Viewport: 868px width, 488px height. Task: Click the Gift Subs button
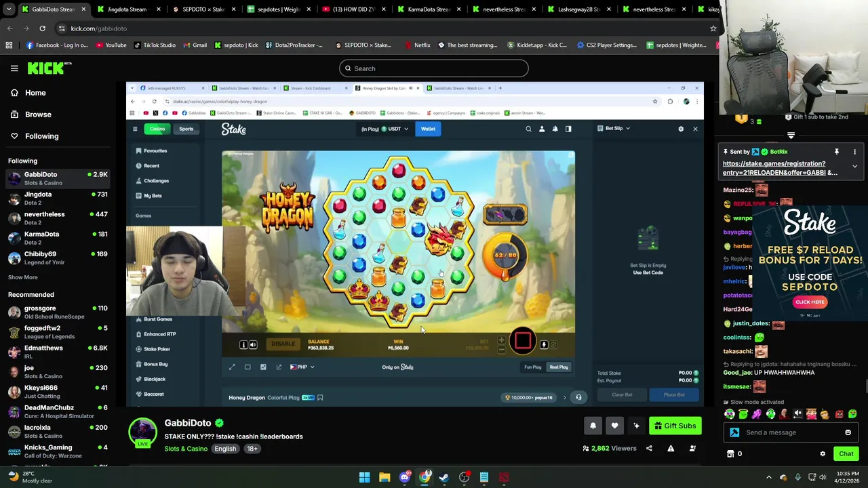pos(675,426)
